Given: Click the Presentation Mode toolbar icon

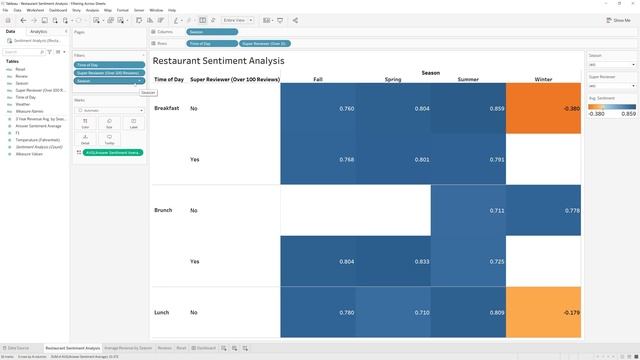Looking at the screenshot, I should tap(280, 20).
